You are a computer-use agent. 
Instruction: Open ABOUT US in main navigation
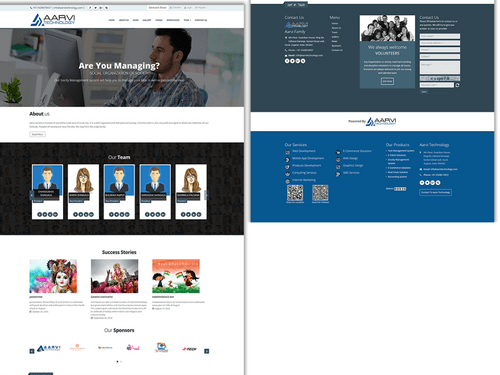[124, 20]
